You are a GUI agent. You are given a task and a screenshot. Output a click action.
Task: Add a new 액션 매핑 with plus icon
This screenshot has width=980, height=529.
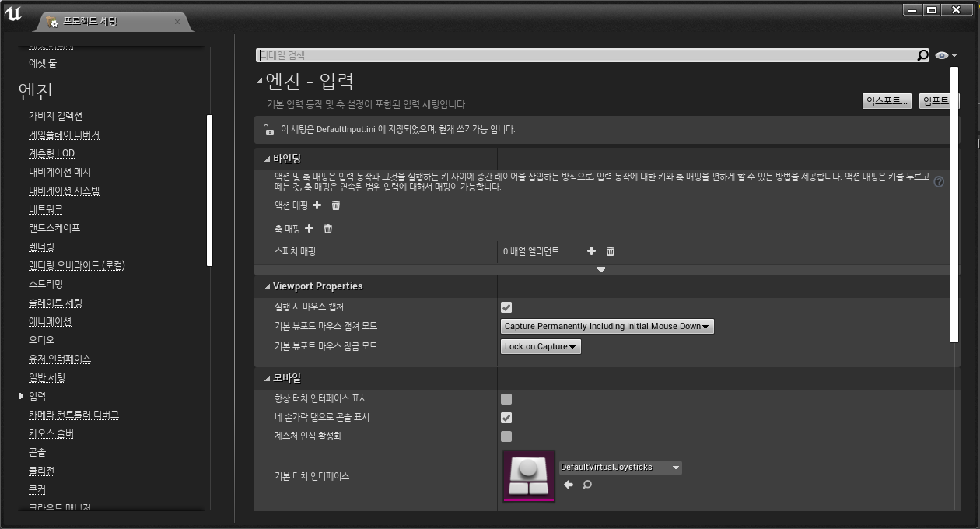(317, 205)
